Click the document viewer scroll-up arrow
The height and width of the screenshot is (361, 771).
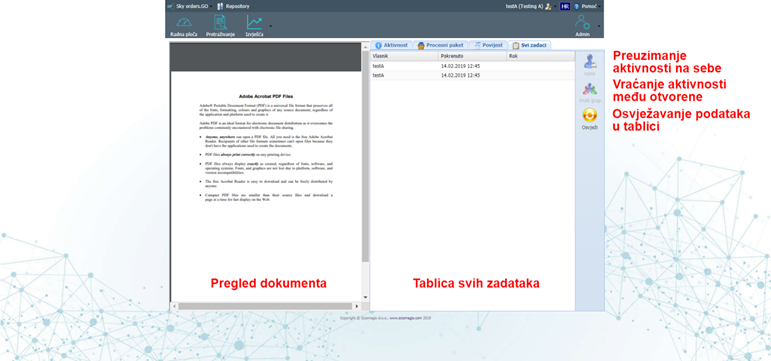click(365, 47)
